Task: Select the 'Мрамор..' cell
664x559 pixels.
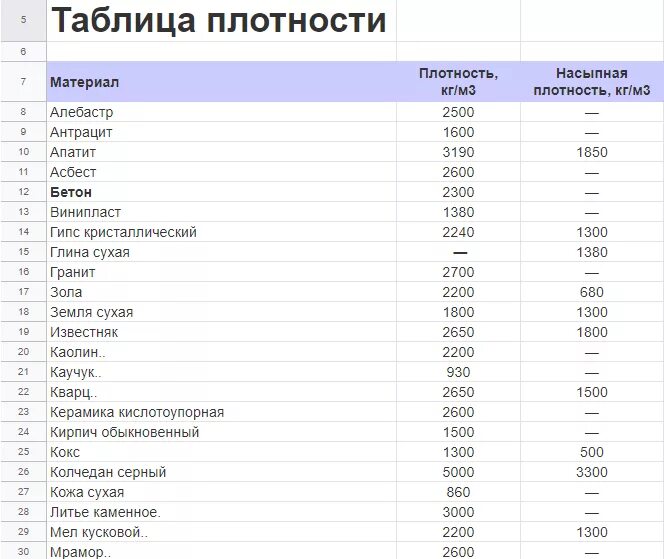Action: pos(221,551)
